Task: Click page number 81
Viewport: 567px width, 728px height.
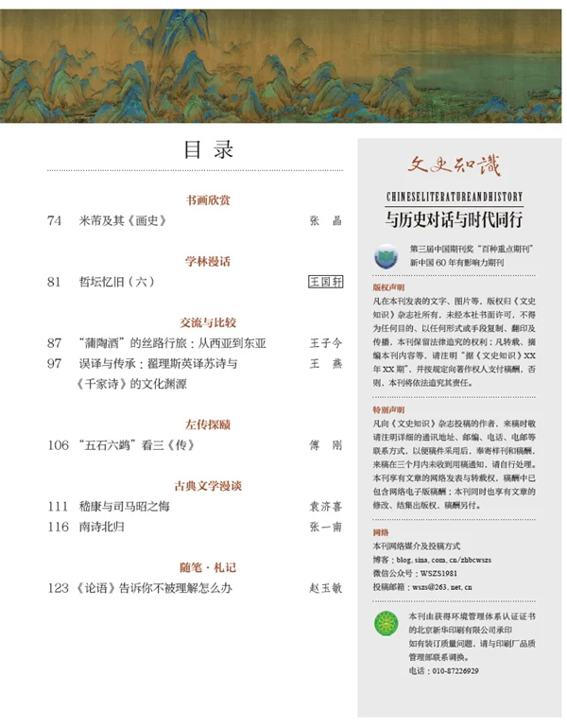Action: coord(54,282)
